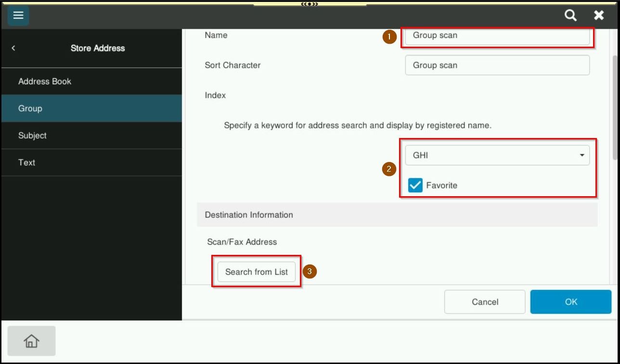The width and height of the screenshot is (620, 364).
Task: Close the panel with the X icon
Action: [599, 15]
